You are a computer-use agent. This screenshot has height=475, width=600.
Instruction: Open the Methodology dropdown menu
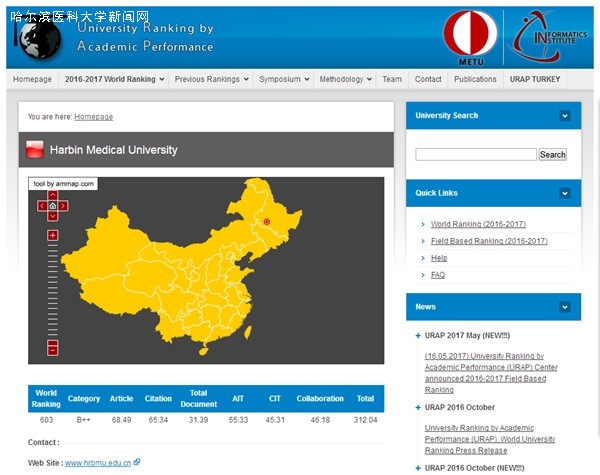[345, 79]
